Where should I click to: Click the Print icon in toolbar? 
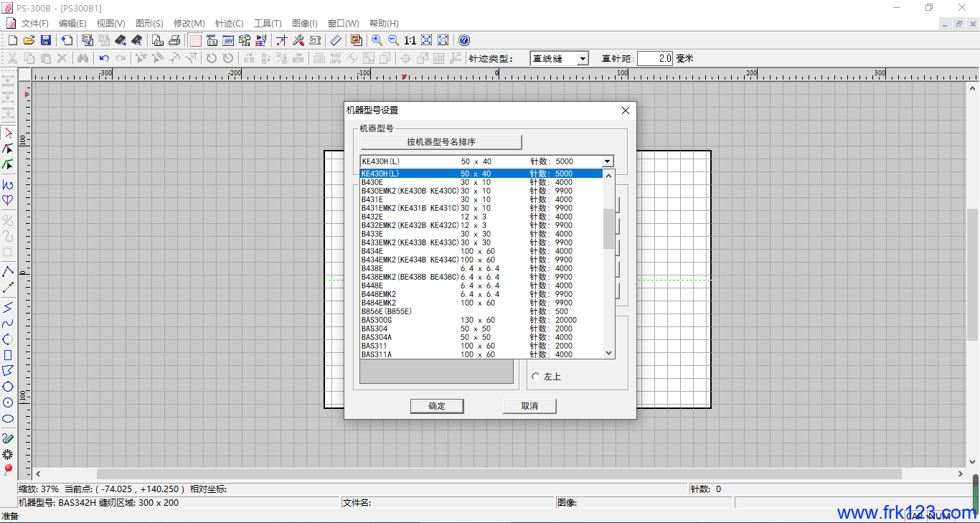click(174, 41)
